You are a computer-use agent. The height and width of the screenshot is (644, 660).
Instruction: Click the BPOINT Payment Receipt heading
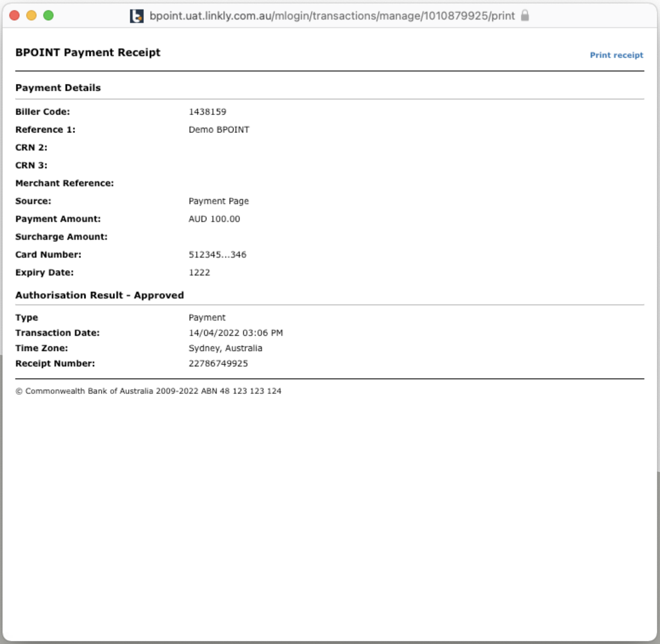coord(87,52)
